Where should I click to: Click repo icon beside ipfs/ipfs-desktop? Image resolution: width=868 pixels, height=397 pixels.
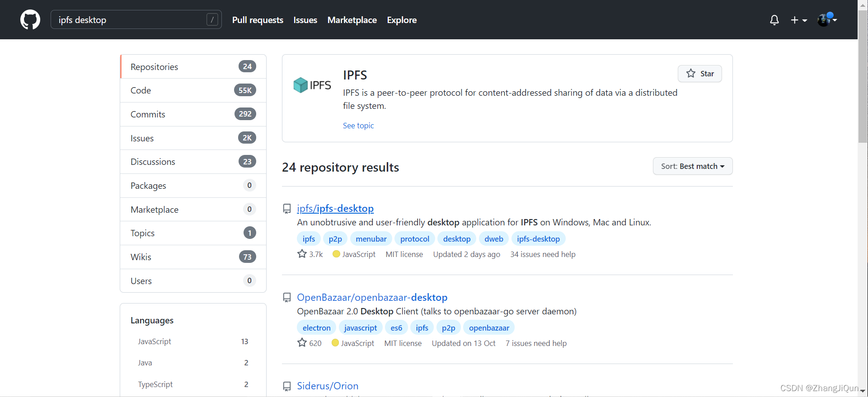pos(287,209)
